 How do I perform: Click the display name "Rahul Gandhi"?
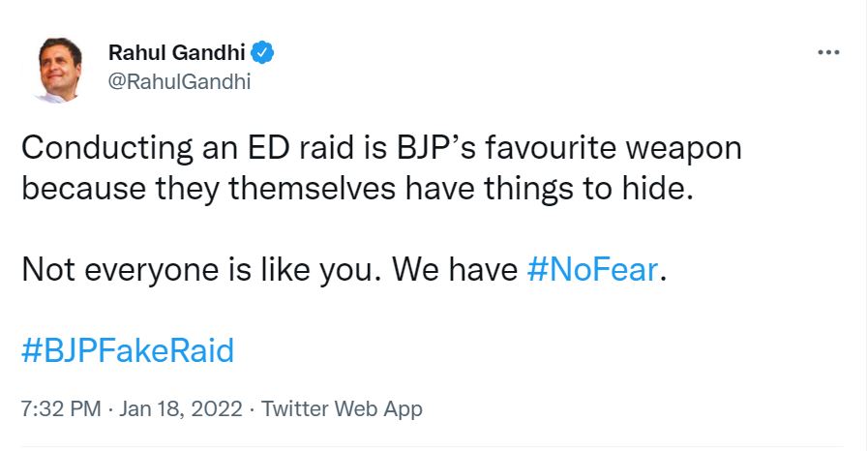(x=177, y=52)
